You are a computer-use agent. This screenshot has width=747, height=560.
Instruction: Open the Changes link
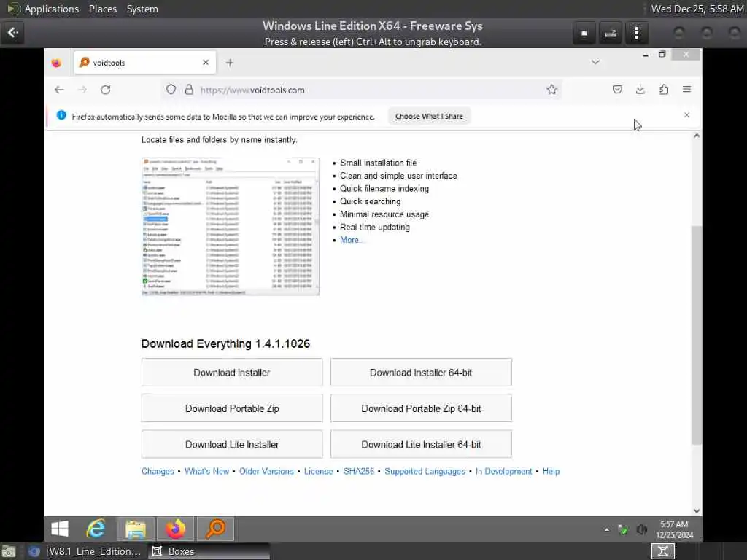[x=158, y=471]
